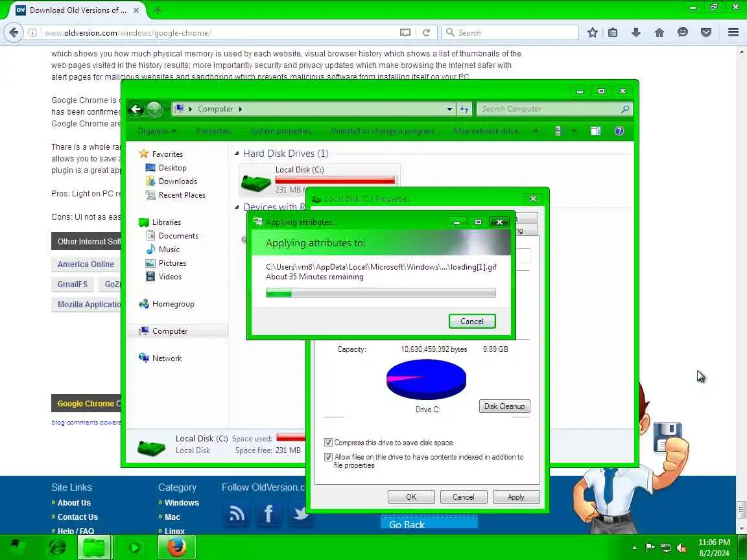Collapse the Hard Disk Drives group
The height and width of the screenshot is (560, 747).
click(237, 154)
